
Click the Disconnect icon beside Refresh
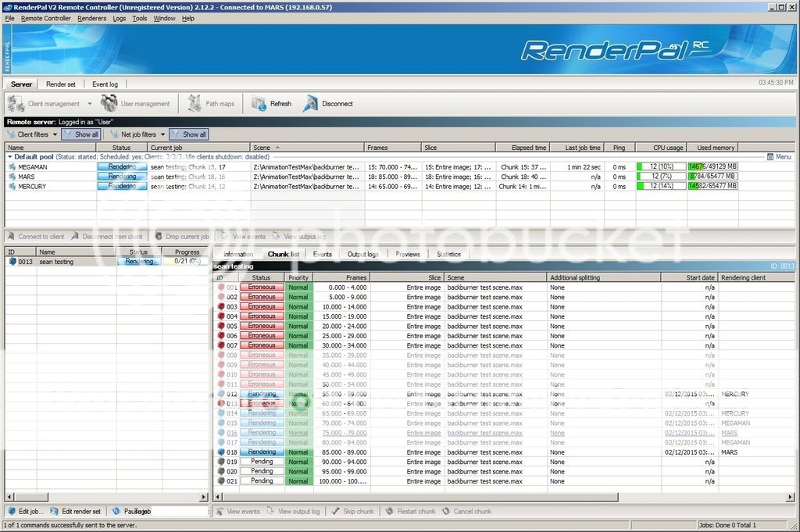click(x=310, y=104)
